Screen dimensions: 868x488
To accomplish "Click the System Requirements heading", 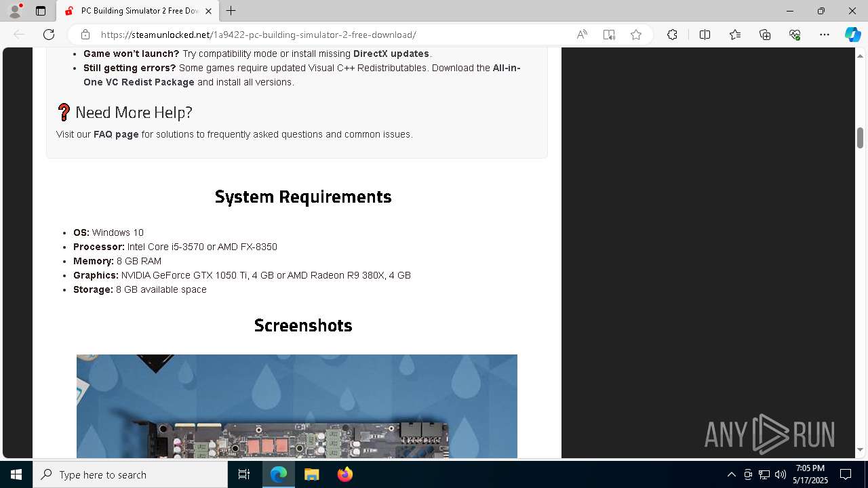I will click(x=303, y=197).
